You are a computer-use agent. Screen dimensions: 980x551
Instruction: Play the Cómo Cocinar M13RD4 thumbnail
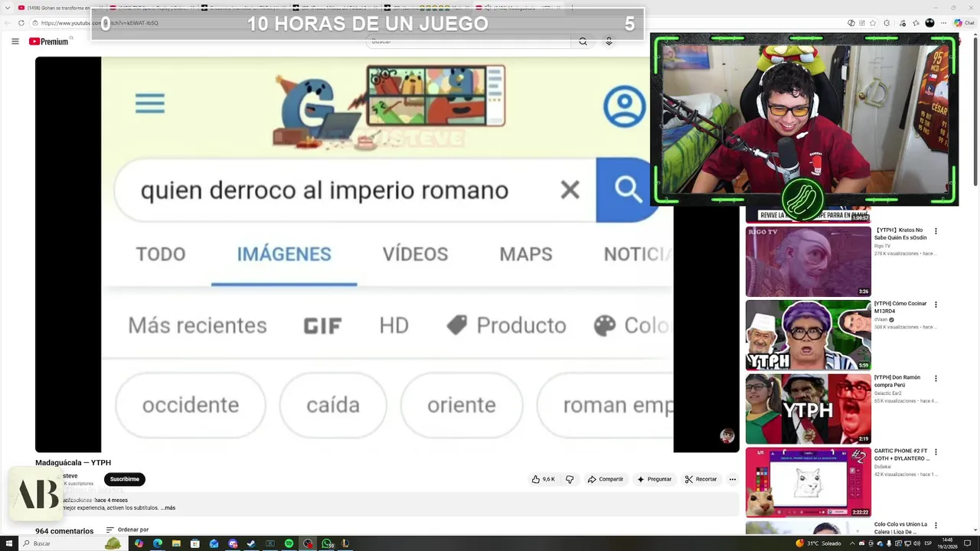(x=808, y=335)
